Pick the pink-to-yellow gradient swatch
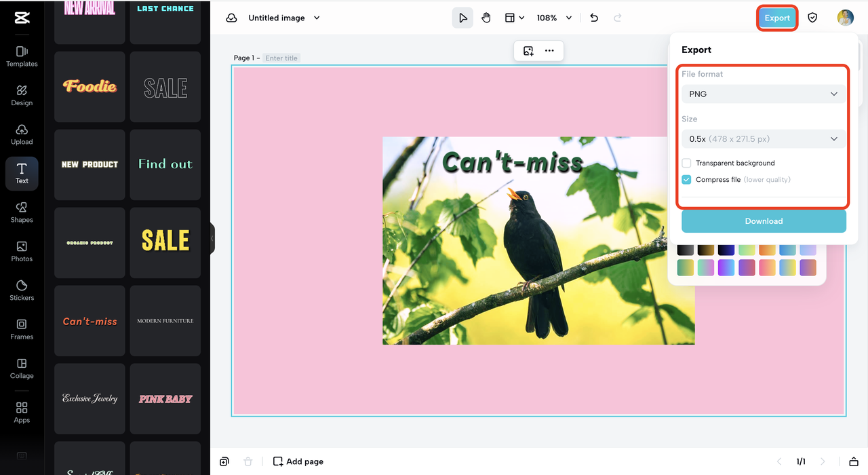 pos(767,267)
